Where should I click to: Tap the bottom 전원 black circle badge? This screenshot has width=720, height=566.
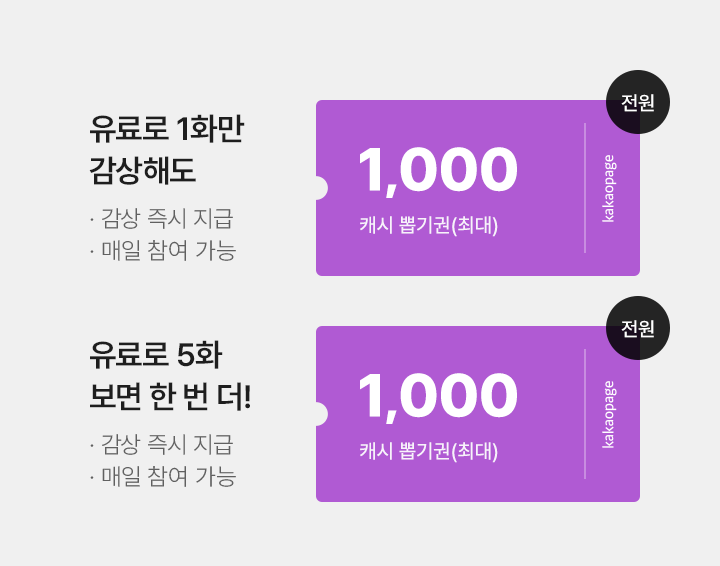[638, 328]
